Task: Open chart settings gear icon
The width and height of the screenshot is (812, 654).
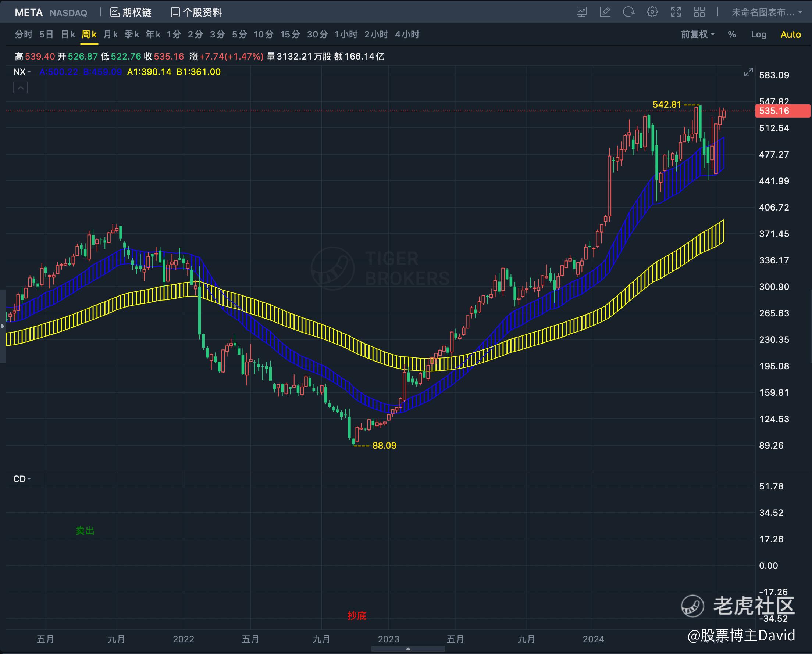Action: point(652,12)
